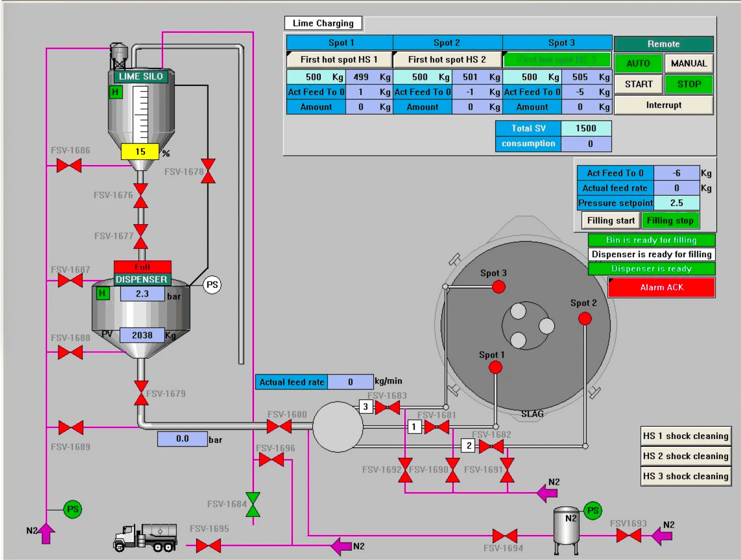Select valve FSV-1690 on the purge line
The width and height of the screenshot is (741, 560).
(453, 470)
